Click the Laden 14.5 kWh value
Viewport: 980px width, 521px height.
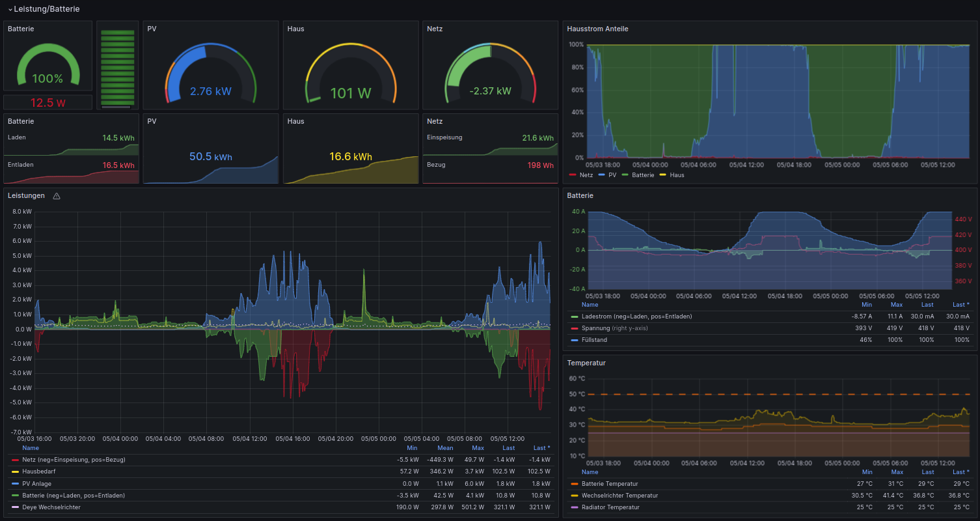click(118, 138)
